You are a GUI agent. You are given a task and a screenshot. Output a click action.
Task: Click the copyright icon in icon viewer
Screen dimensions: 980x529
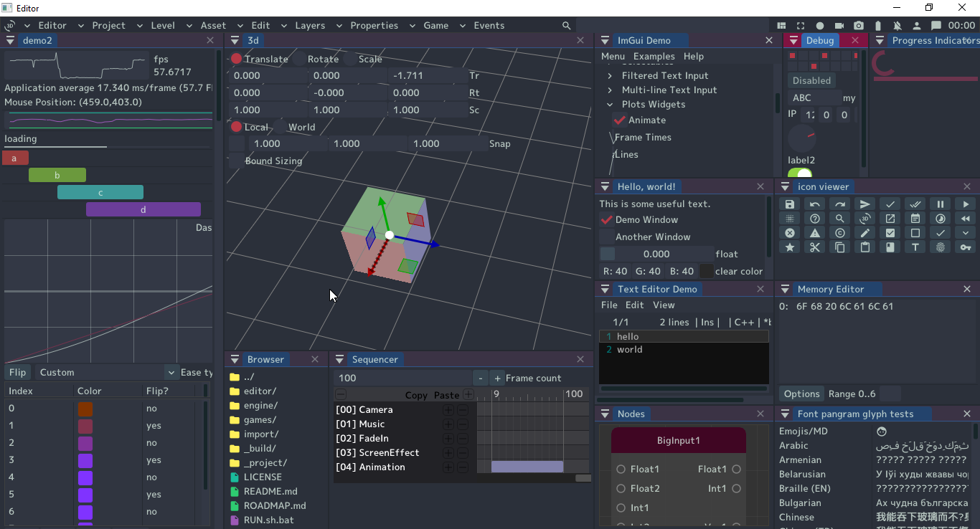[x=840, y=233]
